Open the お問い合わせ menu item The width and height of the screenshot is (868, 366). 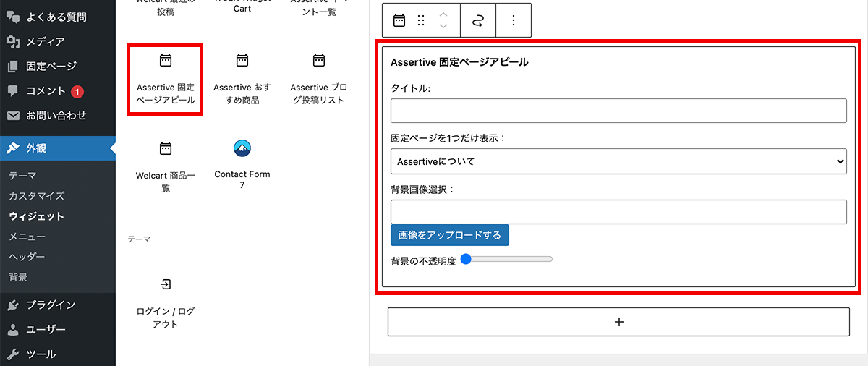tap(58, 115)
